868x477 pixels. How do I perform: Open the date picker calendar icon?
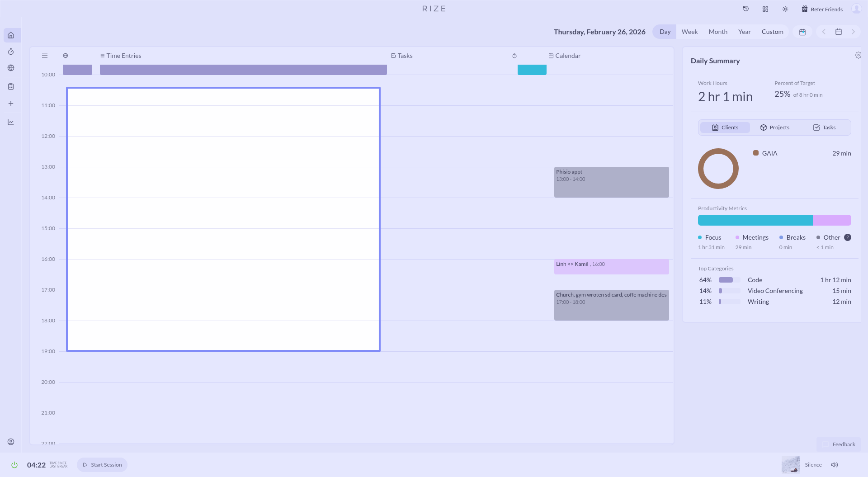839,32
